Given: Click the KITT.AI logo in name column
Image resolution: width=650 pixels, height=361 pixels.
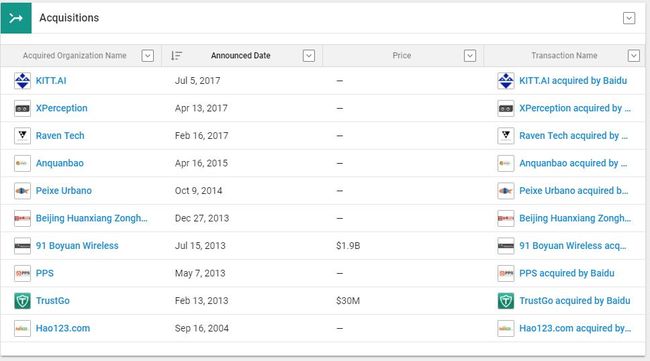Looking at the screenshot, I should [x=22, y=81].
